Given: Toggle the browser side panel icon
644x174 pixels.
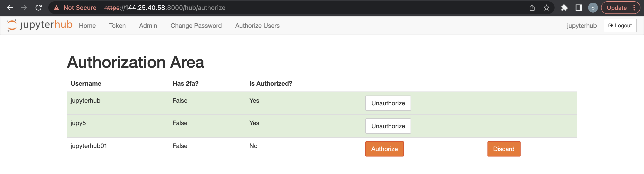Looking at the screenshot, I should (578, 8).
